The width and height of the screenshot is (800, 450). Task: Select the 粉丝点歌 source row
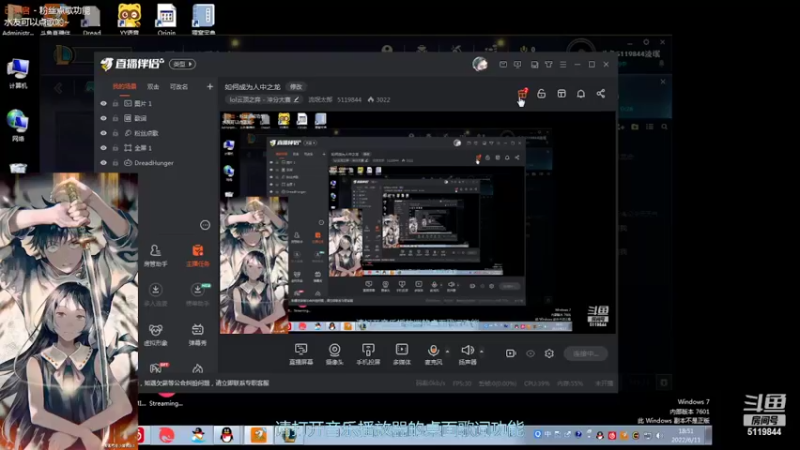point(156,133)
